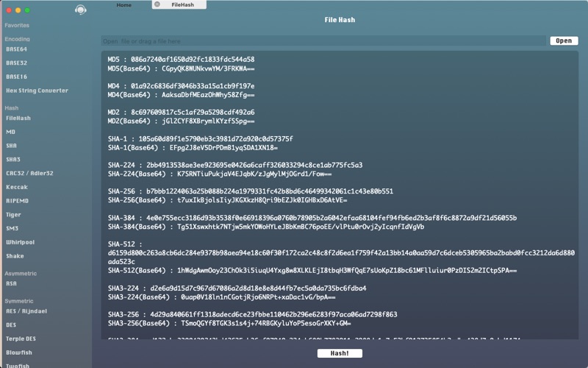This screenshot has width=588, height=368.
Task: Click the Hash! button
Action: (340, 353)
